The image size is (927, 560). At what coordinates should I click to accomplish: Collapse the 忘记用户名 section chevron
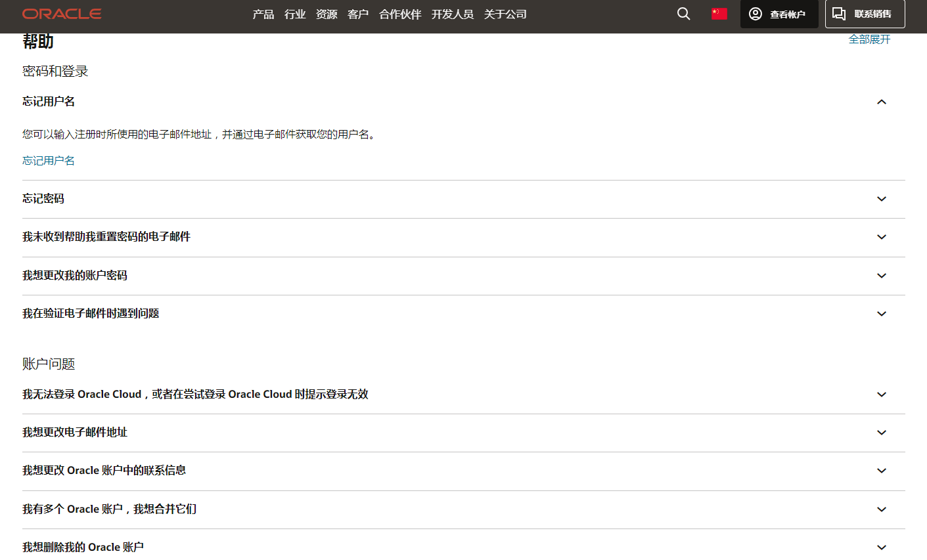tap(882, 102)
